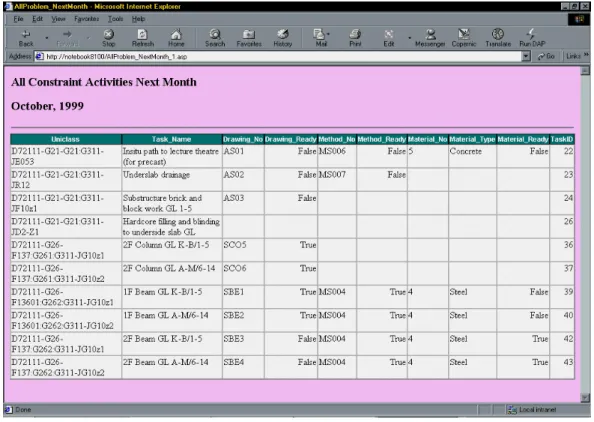
Task: Click the Method_Ready column header
Action: pyautogui.click(x=381, y=139)
